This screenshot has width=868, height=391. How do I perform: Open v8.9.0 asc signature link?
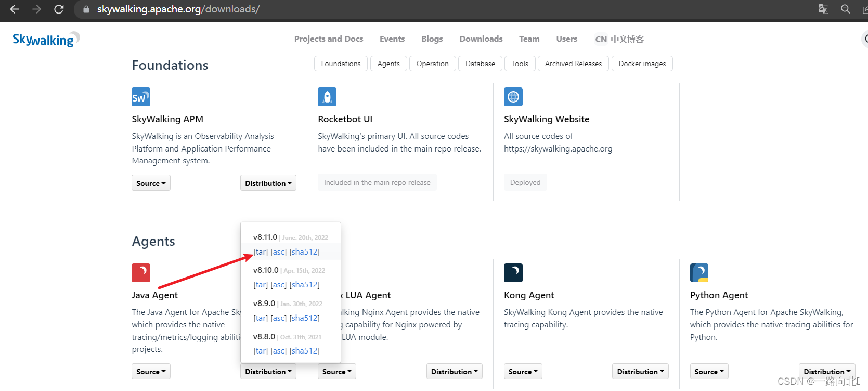(x=279, y=318)
